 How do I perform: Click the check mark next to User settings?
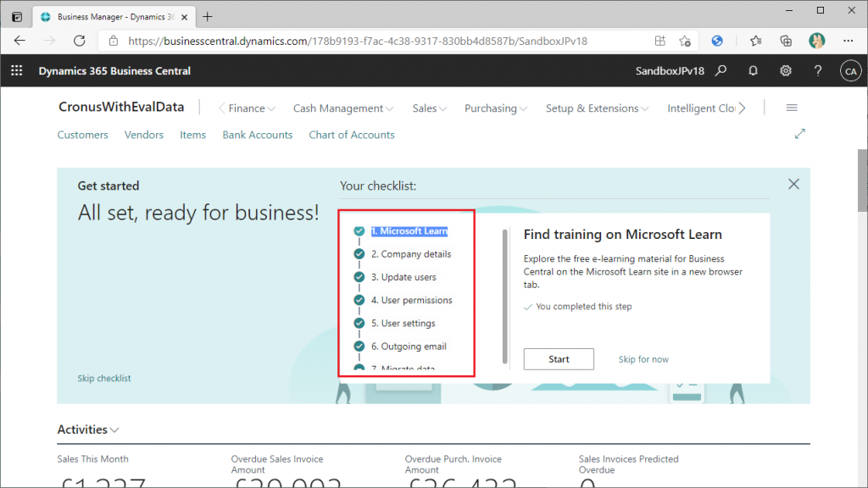[359, 323]
